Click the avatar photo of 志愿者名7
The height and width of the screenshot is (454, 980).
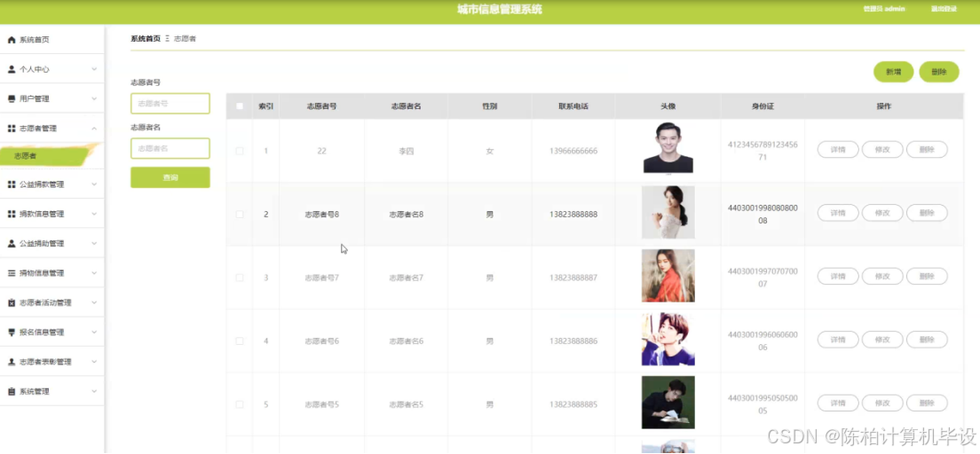click(x=668, y=276)
